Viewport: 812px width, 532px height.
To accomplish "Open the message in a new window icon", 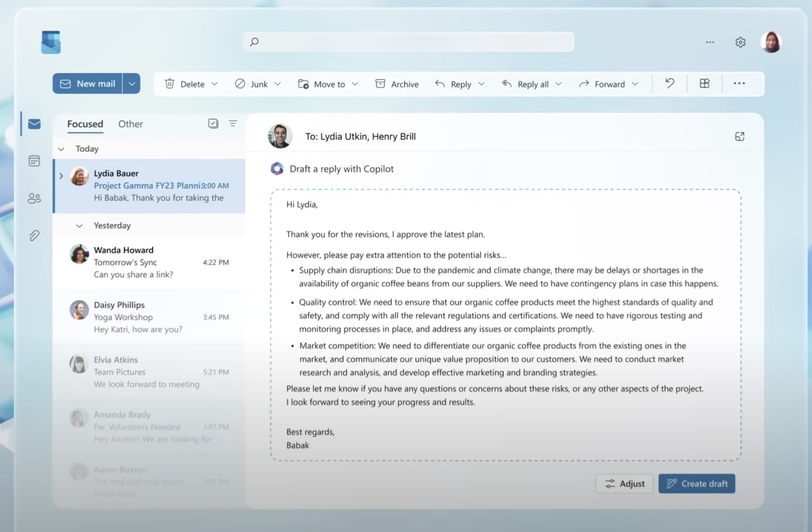I will coord(740,136).
